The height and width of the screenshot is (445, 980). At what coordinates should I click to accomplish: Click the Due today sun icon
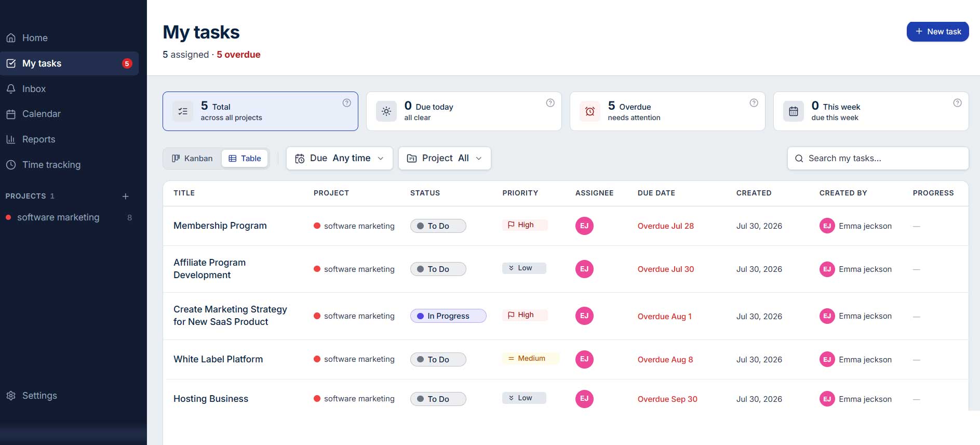(386, 111)
